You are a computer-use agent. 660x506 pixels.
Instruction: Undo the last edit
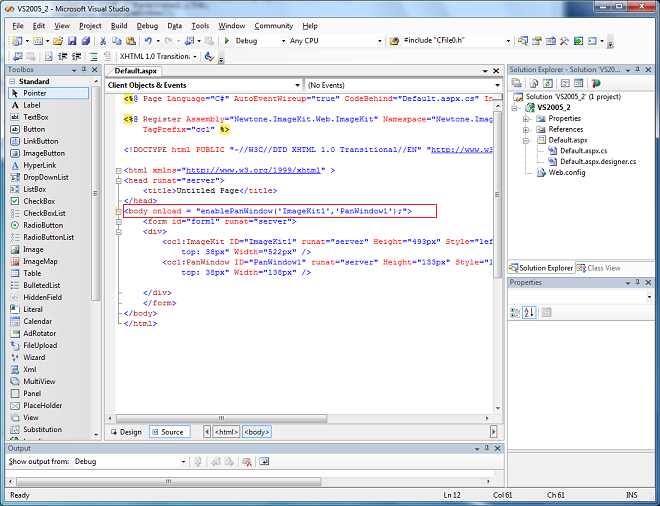pos(148,41)
